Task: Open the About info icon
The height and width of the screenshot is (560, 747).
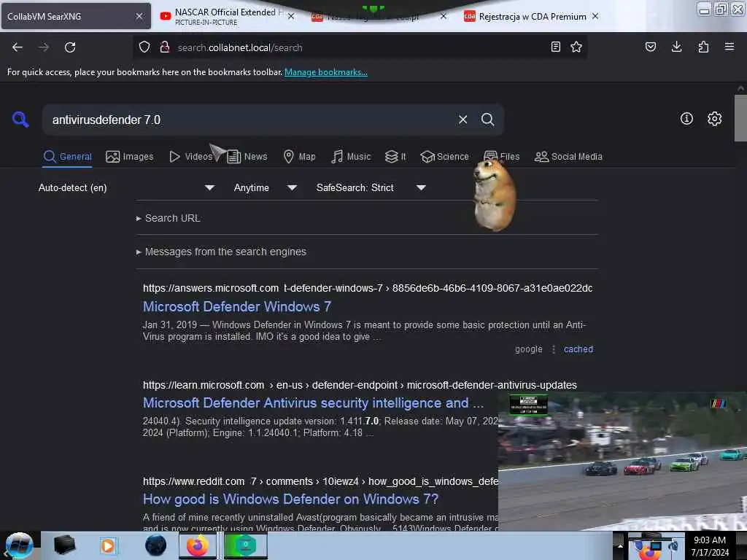Action: [x=686, y=119]
